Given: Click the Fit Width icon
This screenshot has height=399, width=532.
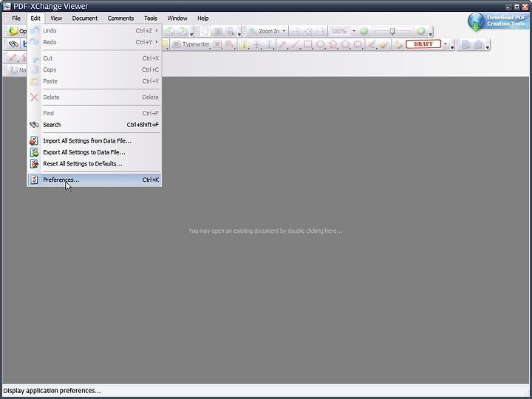Looking at the screenshot, I should pyautogui.click(x=320, y=31).
